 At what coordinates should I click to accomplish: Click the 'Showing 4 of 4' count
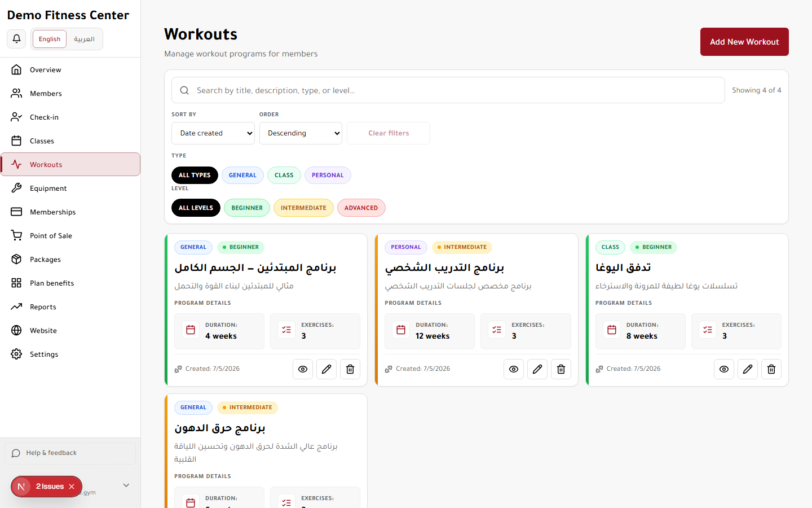757,90
